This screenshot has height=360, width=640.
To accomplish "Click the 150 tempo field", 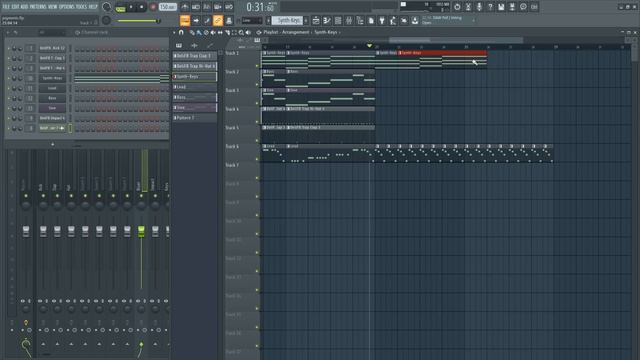I will point(167,7).
